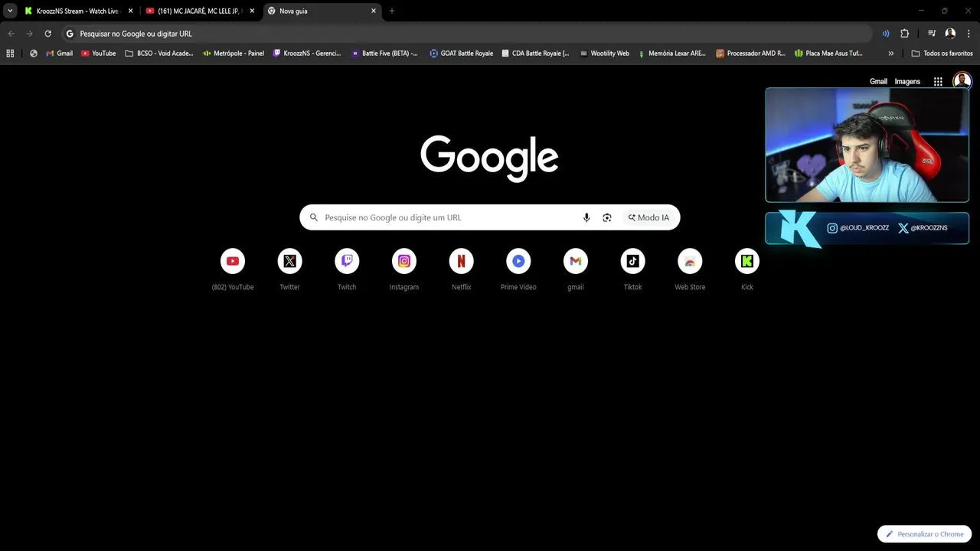
Task: Open Placa Mae Asus Tuf bookmark
Action: click(828, 54)
